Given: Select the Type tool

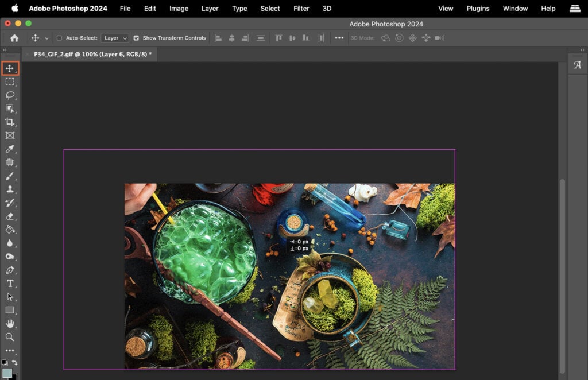Looking at the screenshot, I should coord(10,283).
